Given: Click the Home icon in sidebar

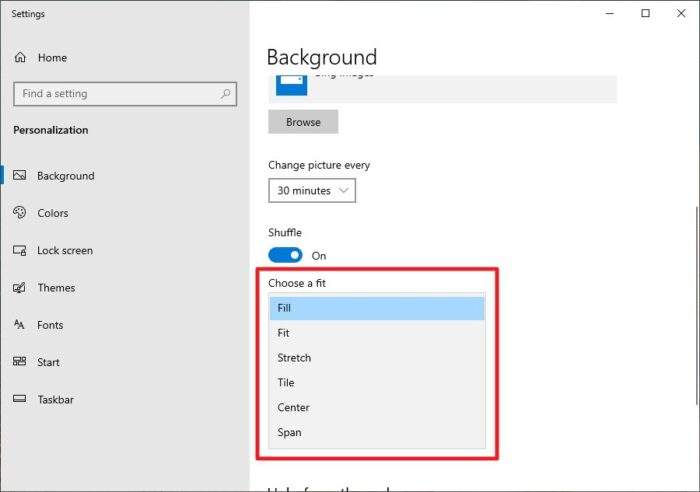Looking at the screenshot, I should pyautogui.click(x=20, y=57).
